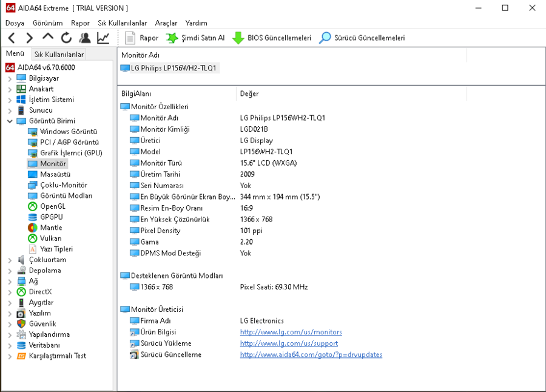Open the lg.com/us/support link
This screenshot has width=546, height=392.
289,343
